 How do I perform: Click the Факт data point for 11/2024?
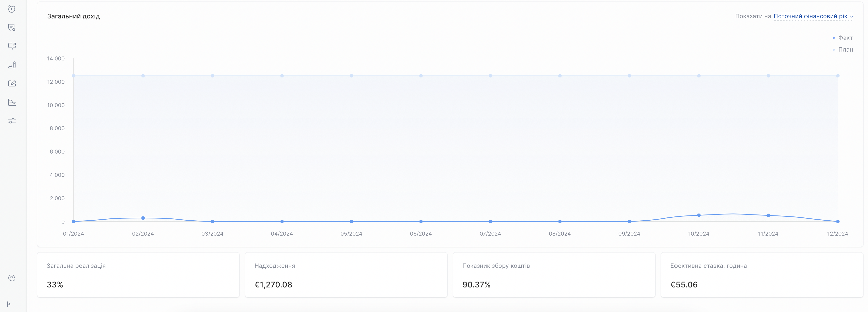tap(768, 215)
